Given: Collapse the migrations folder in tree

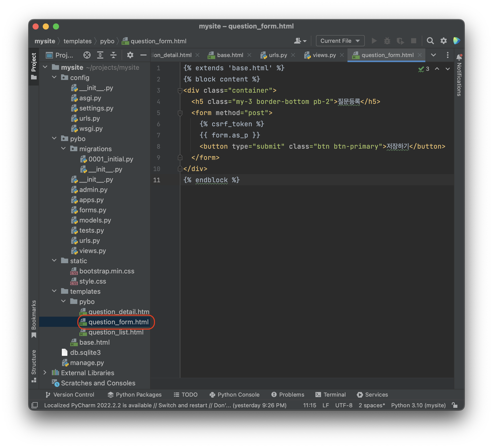Looking at the screenshot, I should pyautogui.click(x=64, y=149).
